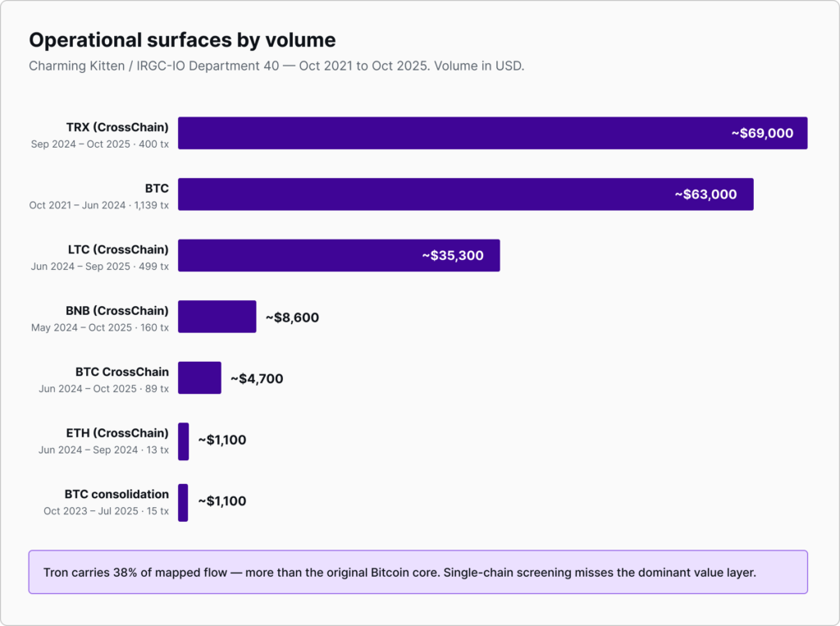840x626 pixels.
Task: Click the ~$35,300 value label
Action: (x=453, y=255)
